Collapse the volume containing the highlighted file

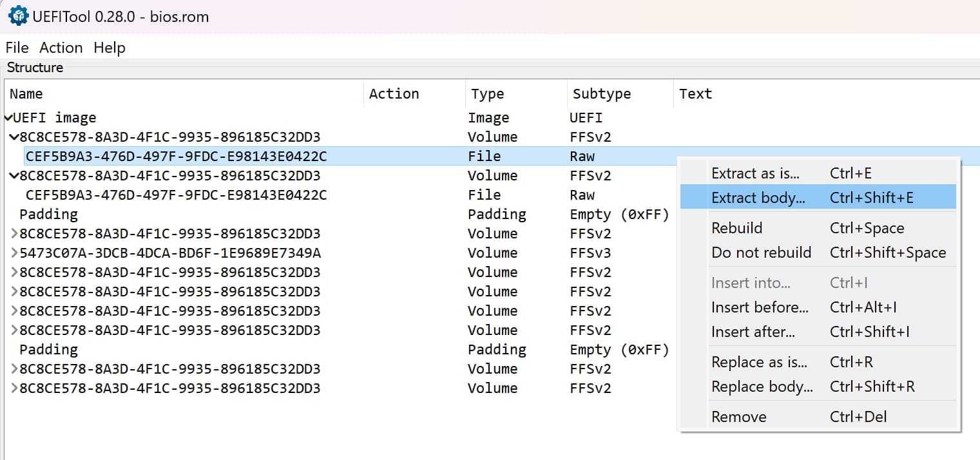point(15,137)
